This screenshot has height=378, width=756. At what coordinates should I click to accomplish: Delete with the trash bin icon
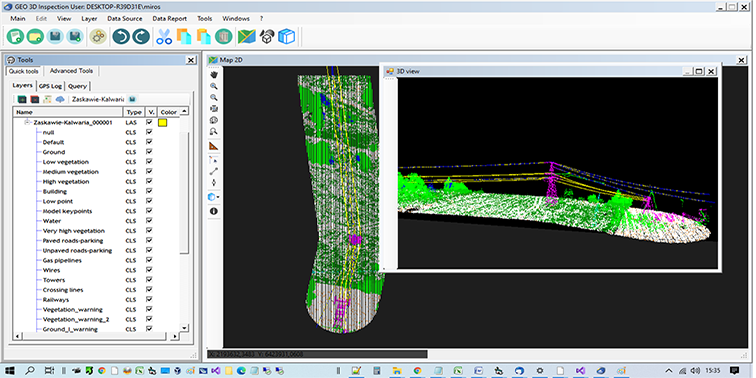click(x=223, y=36)
